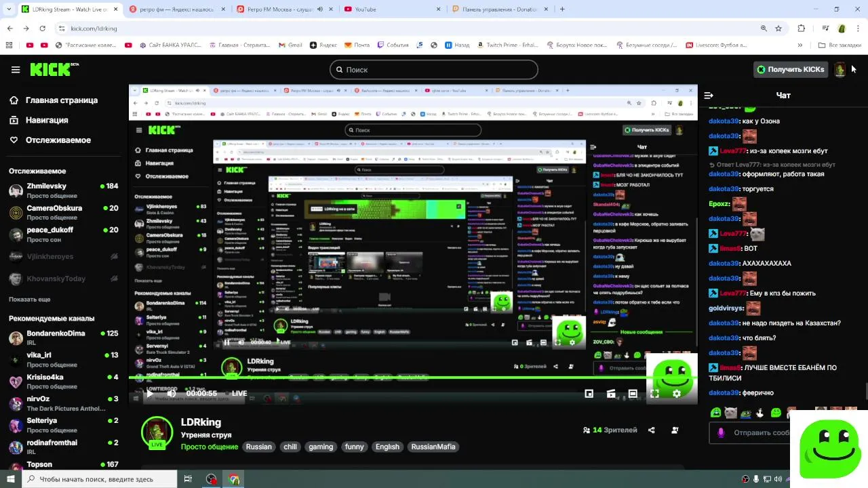Image resolution: width=868 pixels, height=488 pixels.
Task: Open the Chrome three-dot menu
Action: [857, 28]
